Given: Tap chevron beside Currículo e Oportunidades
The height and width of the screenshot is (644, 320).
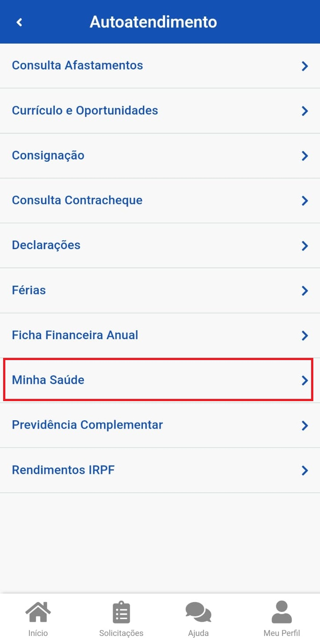Looking at the screenshot, I should pyautogui.click(x=305, y=111).
